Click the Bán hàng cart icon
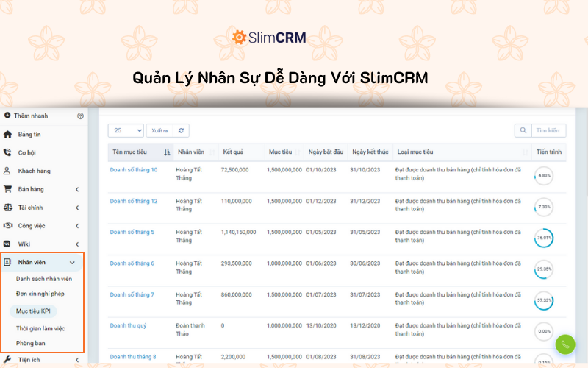 tap(7, 189)
